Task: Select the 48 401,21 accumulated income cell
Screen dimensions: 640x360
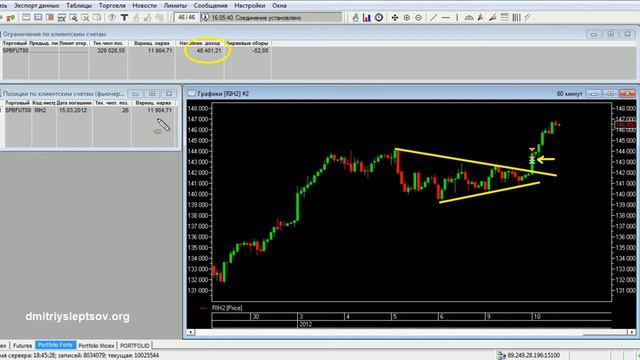Action: (x=200, y=51)
